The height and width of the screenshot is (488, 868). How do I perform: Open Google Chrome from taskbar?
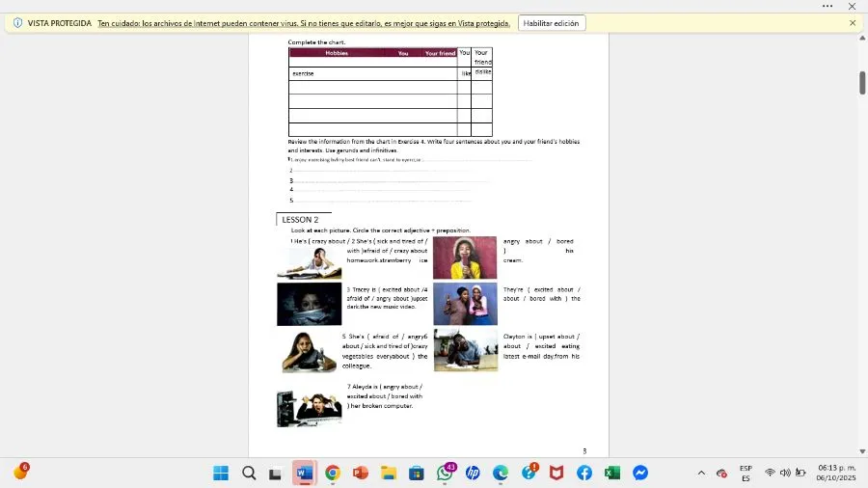pos(333,474)
